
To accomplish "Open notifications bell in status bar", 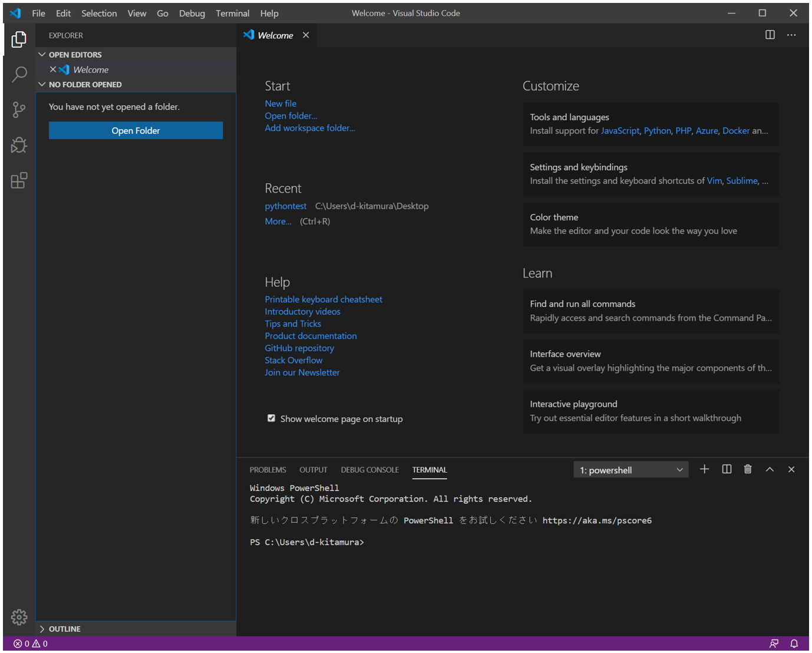I will [x=794, y=644].
